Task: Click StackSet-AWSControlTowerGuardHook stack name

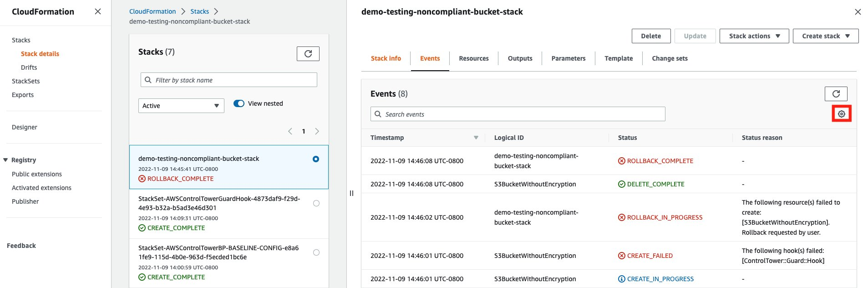Action: point(219,203)
